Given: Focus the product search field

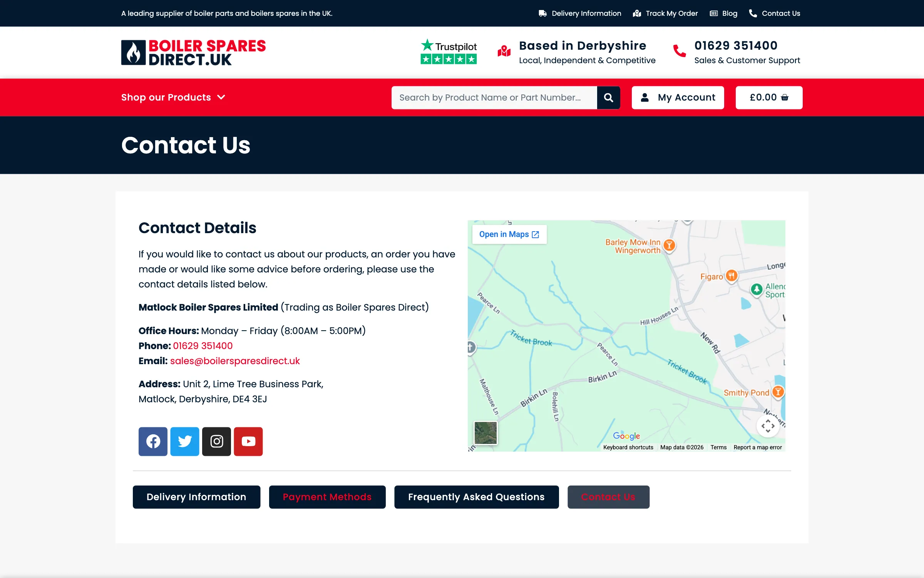Looking at the screenshot, I should 494,97.
